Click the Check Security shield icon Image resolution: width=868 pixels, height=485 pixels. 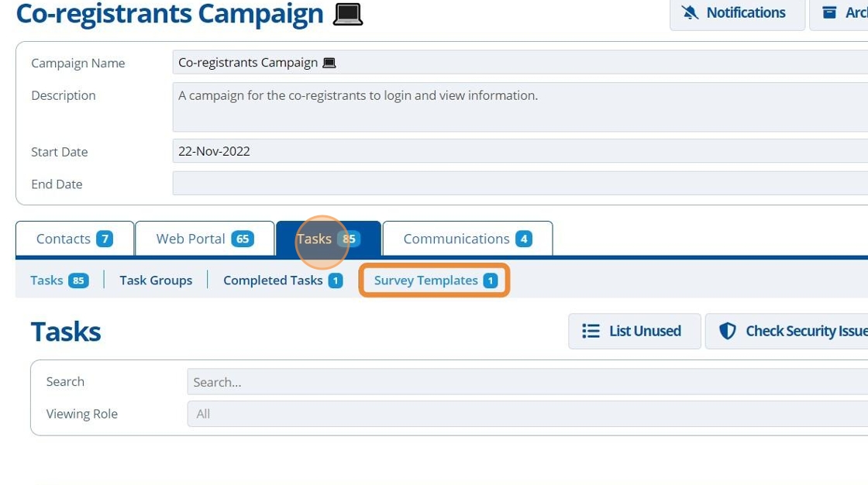click(728, 331)
